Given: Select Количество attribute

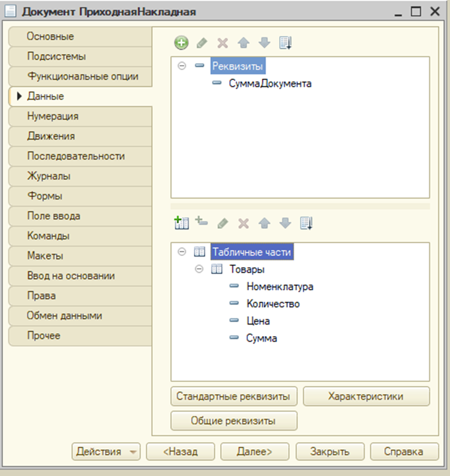Looking at the screenshot, I should [273, 304].
